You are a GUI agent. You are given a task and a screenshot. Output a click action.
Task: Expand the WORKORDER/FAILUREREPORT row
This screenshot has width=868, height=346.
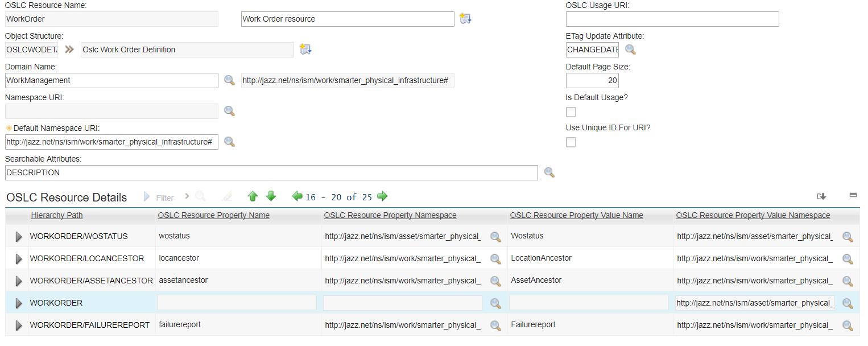tap(18, 326)
